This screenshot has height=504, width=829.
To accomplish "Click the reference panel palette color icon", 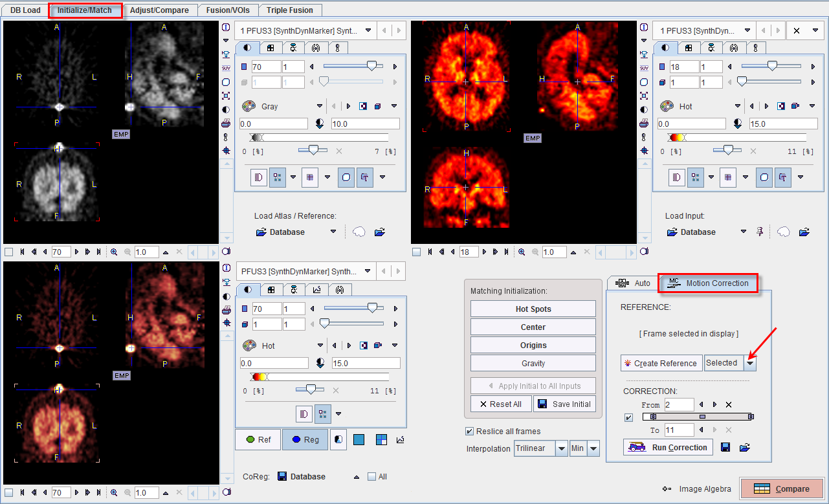I will [249, 106].
